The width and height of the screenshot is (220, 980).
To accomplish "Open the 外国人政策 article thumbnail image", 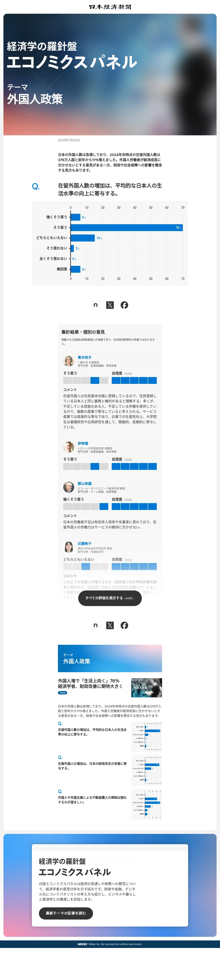I will point(146,687).
